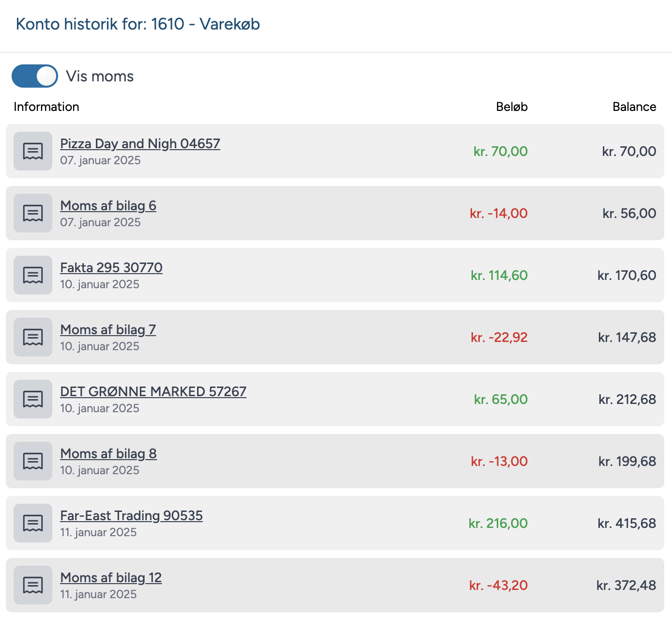This screenshot has width=672, height=619.
Task: Click the kr. 216,00 amount
Action: [498, 523]
